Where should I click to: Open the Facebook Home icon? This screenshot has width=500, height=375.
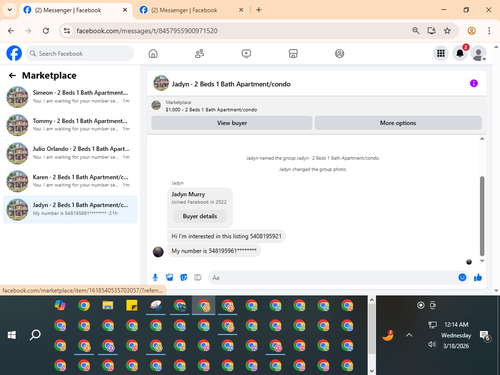click(x=153, y=53)
